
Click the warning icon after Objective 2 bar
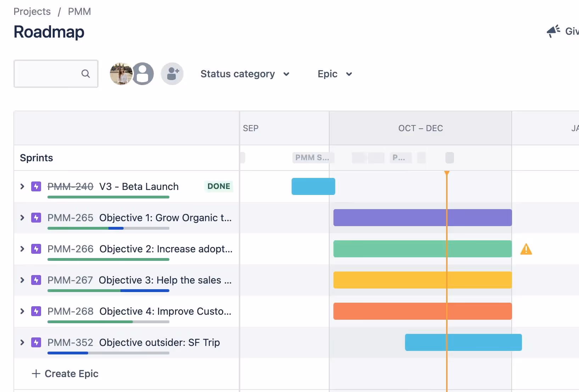point(527,249)
